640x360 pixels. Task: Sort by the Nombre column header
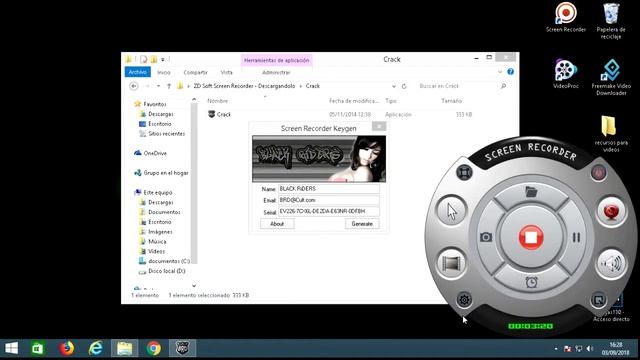(x=218, y=101)
